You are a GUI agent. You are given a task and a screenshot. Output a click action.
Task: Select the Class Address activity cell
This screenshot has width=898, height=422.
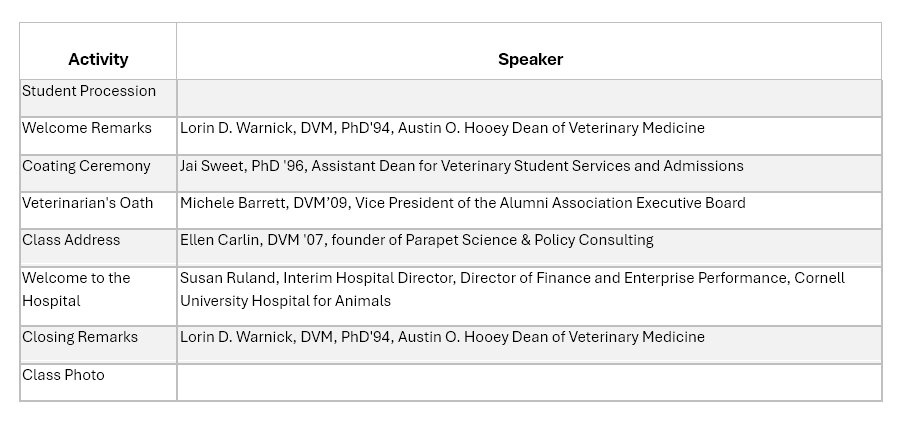(98, 248)
